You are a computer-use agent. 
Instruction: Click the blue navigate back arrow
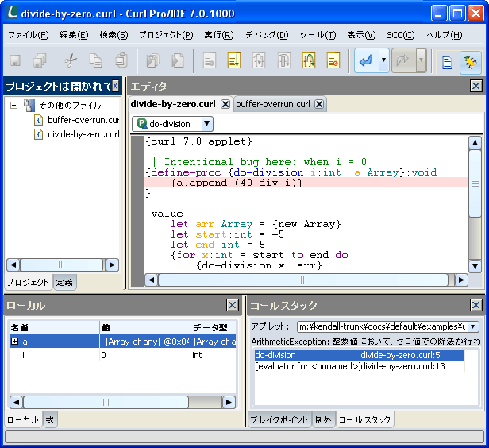[367, 60]
